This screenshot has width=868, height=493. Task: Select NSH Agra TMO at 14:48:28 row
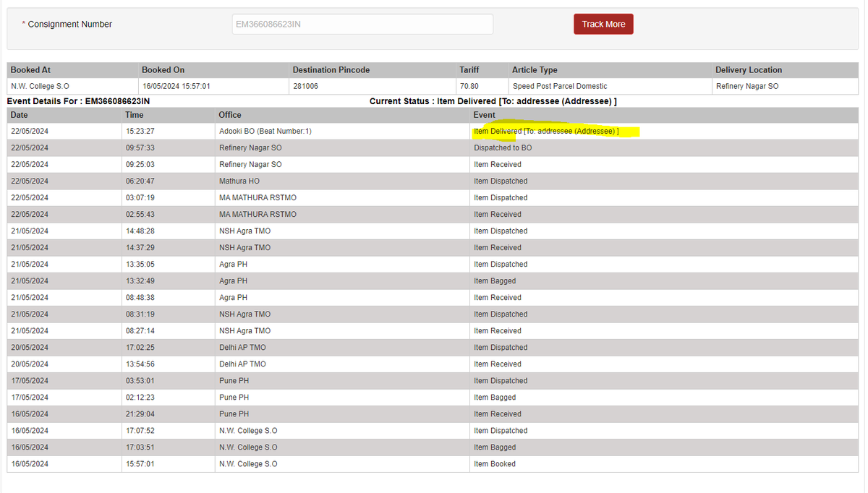point(342,231)
